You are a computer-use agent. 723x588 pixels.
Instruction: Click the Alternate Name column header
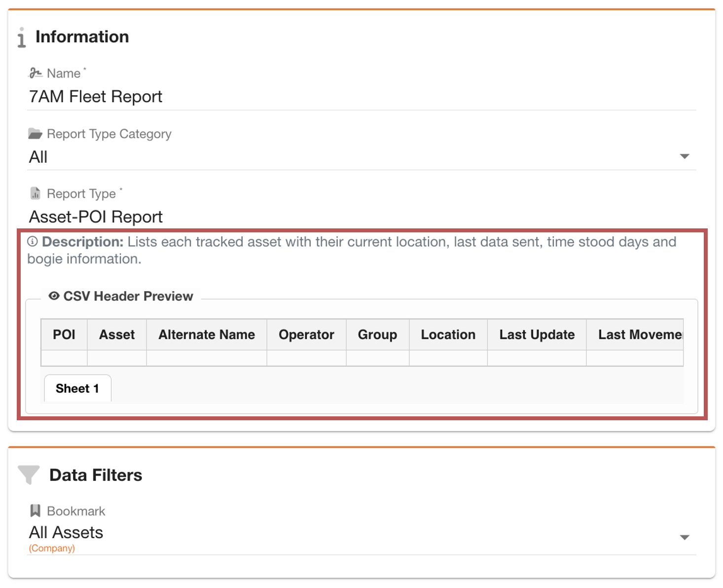click(207, 335)
